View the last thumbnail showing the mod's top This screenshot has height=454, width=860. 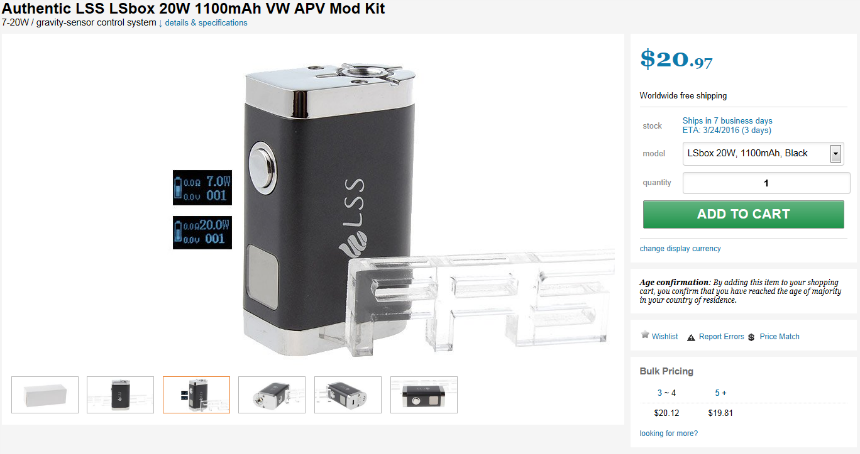pyautogui.click(x=424, y=395)
